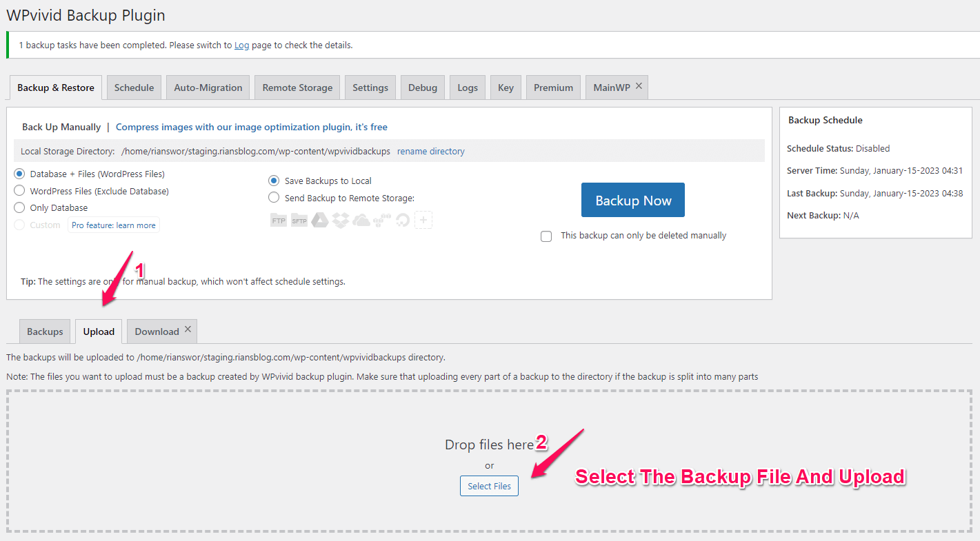Choose the Amazon S3 storage icon
Screen dimensions: 980x541
382,221
